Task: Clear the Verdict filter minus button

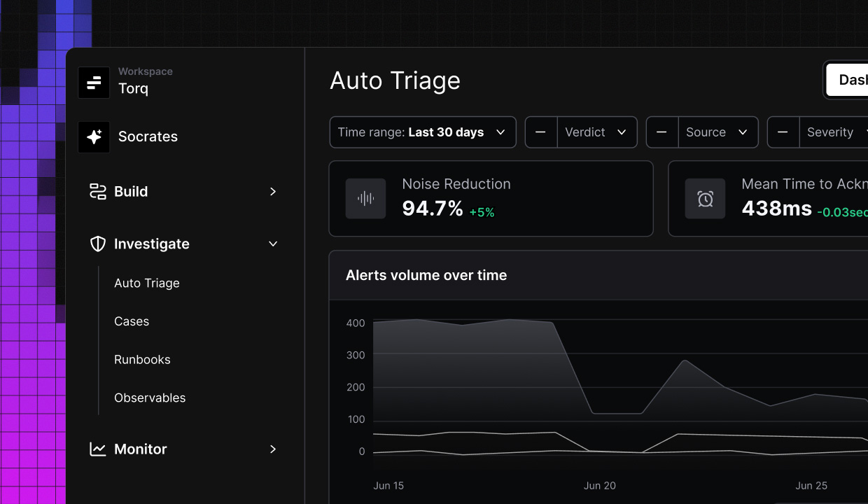Action: coord(540,132)
